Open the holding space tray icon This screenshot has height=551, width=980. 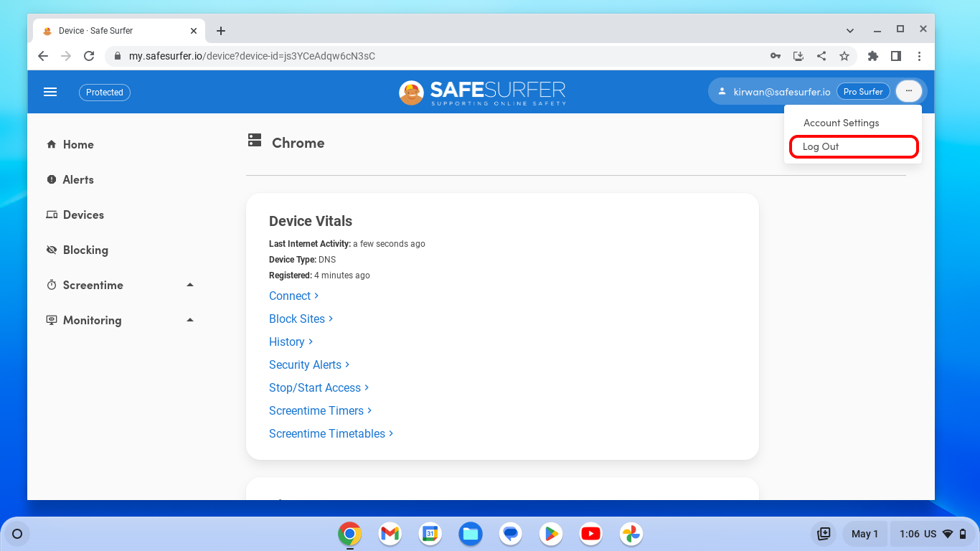click(x=824, y=534)
